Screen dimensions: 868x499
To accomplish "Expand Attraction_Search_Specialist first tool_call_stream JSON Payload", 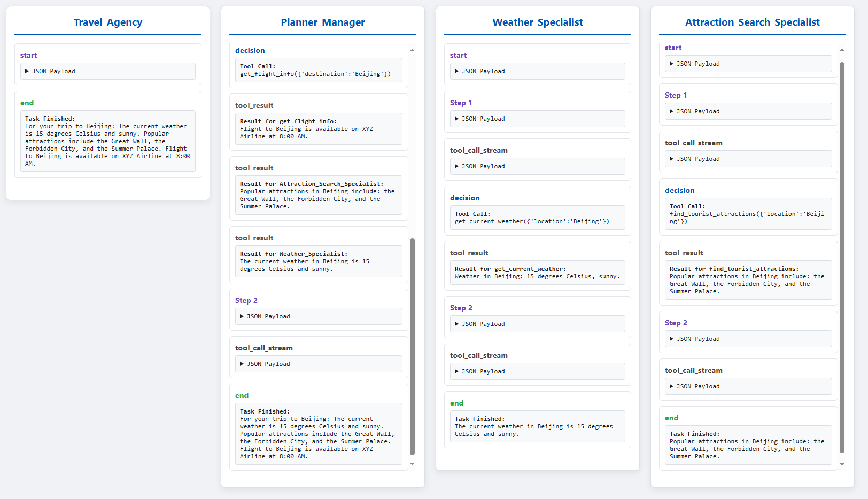I will [x=748, y=159].
